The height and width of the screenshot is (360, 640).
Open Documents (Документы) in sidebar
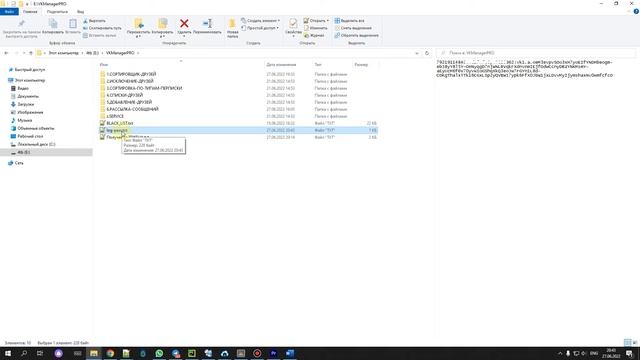pyautogui.click(x=28, y=96)
